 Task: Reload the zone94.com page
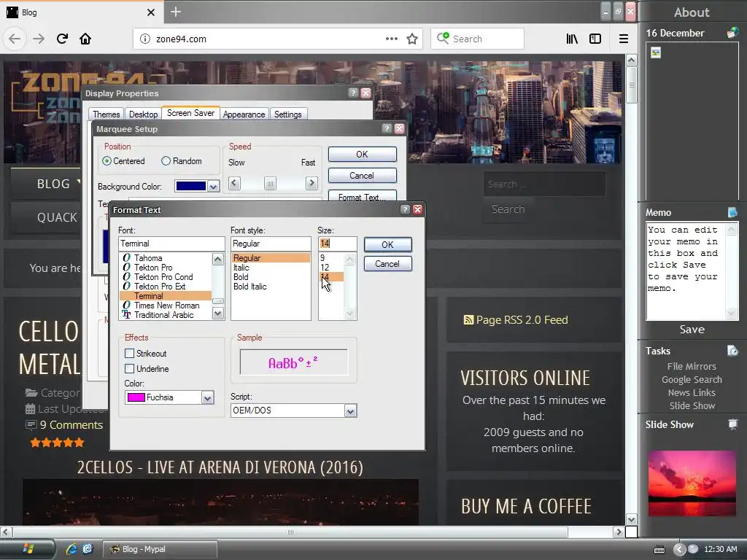[x=62, y=39]
